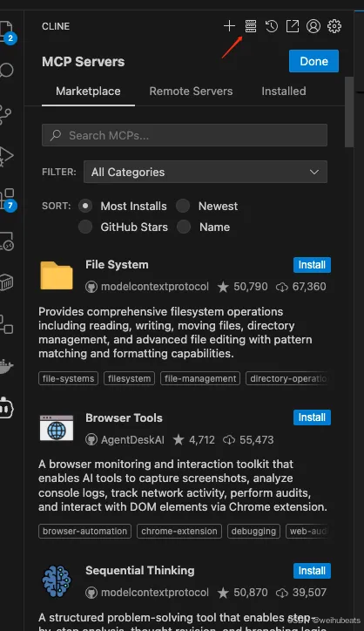Click the file-systems tag
Image resolution: width=364 pixels, height=631 pixels.
pos(69,378)
